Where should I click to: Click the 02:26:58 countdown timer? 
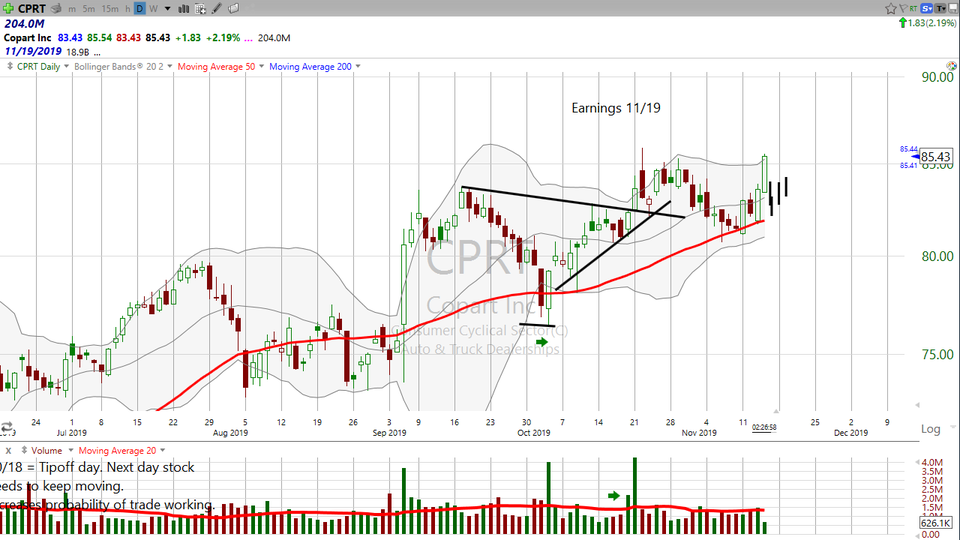click(764, 427)
